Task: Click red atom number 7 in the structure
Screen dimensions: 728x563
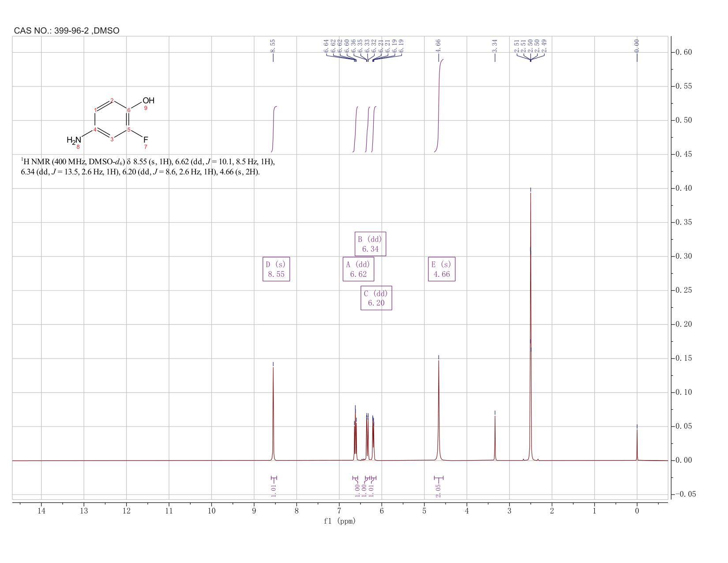Action: pyautogui.click(x=146, y=147)
